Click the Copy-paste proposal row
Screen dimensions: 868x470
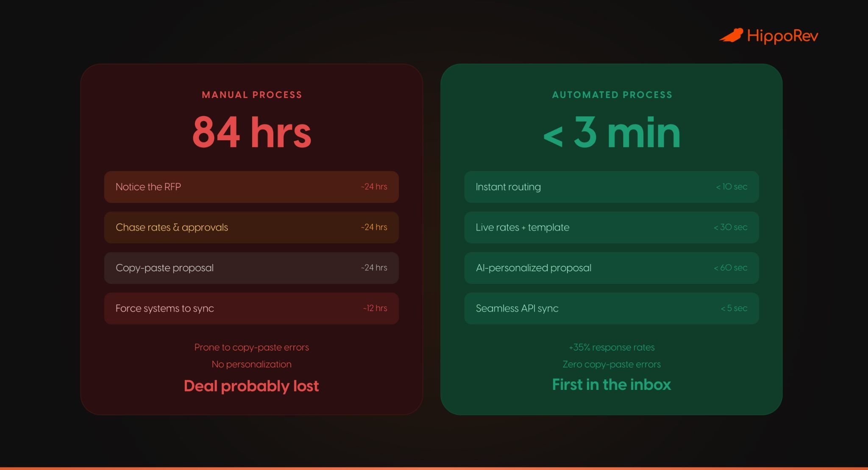click(251, 268)
